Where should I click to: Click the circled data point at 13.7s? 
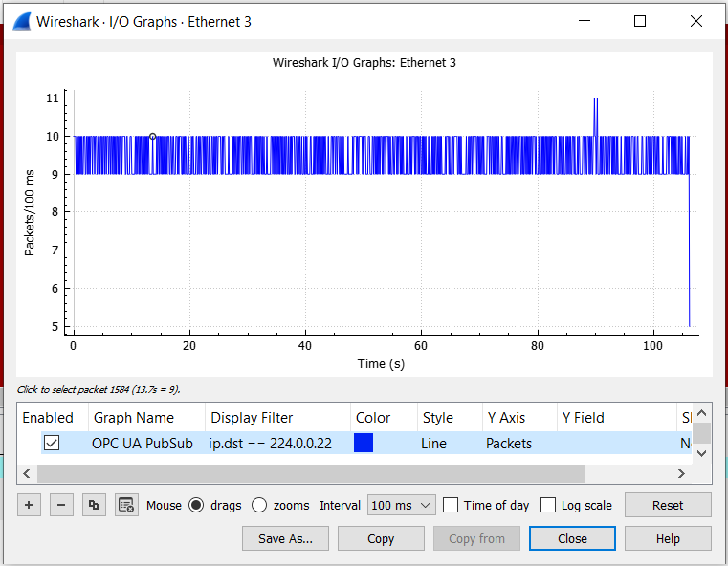pyautogui.click(x=153, y=137)
